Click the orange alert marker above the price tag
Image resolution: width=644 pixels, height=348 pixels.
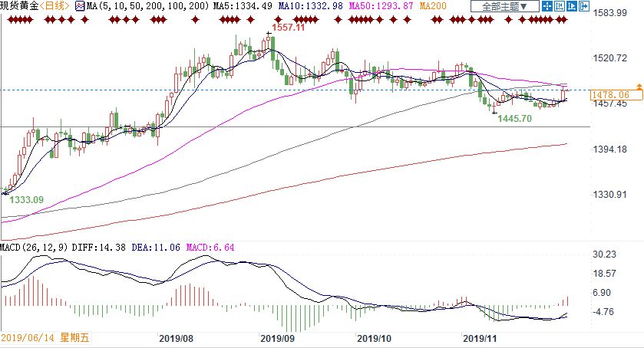click(639, 87)
